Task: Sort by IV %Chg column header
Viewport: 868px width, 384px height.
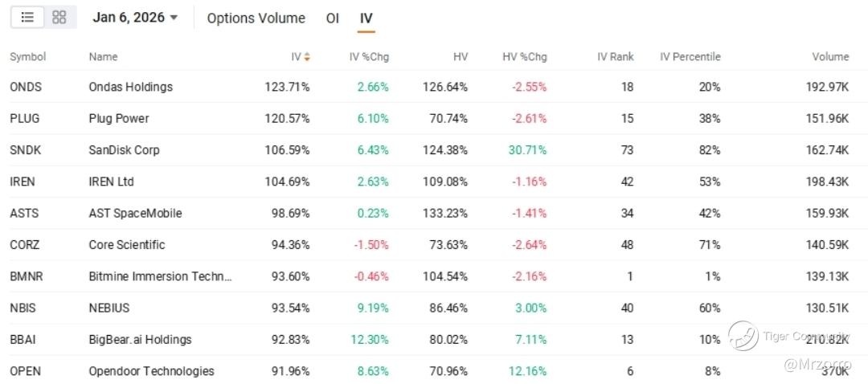Action: click(x=369, y=57)
